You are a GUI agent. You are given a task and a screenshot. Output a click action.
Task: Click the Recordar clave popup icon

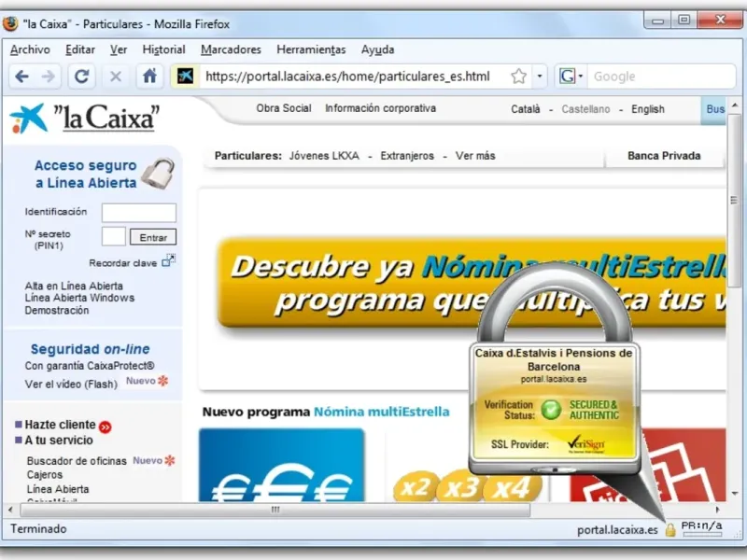coord(168,260)
